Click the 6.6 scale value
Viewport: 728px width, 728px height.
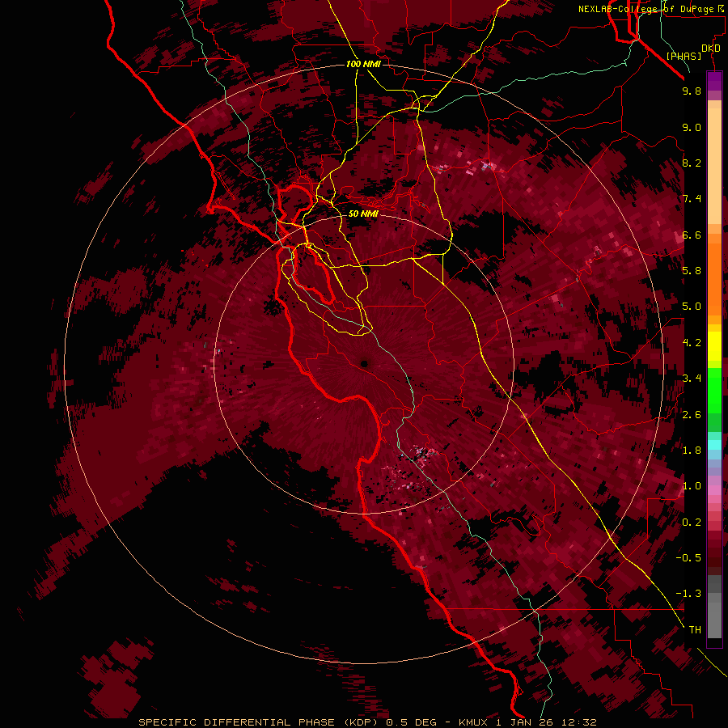[692, 235]
